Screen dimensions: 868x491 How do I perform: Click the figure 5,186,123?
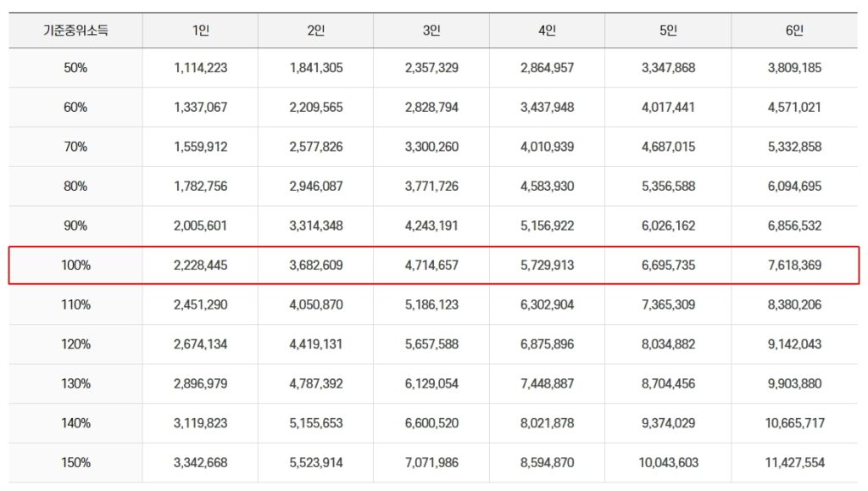pos(431,304)
